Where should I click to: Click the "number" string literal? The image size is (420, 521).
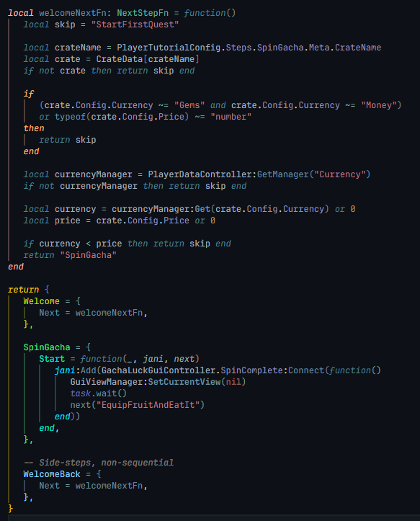[x=231, y=117]
